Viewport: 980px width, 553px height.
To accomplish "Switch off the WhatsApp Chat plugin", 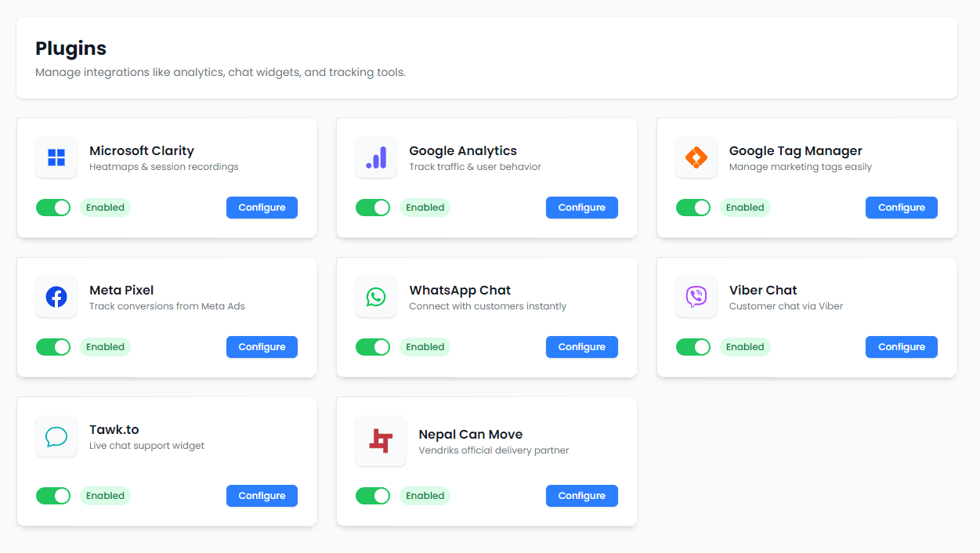I will [x=373, y=346].
